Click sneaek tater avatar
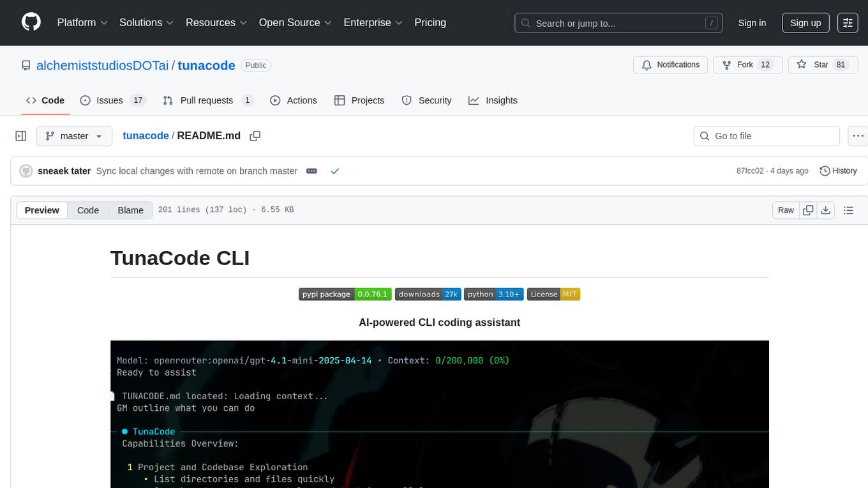This screenshot has height=488, width=868. [x=26, y=171]
